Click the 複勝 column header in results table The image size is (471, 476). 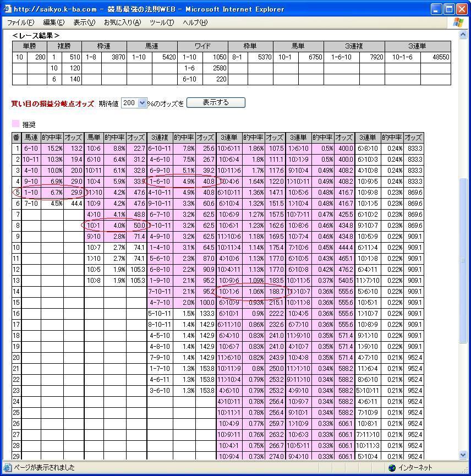(64, 46)
